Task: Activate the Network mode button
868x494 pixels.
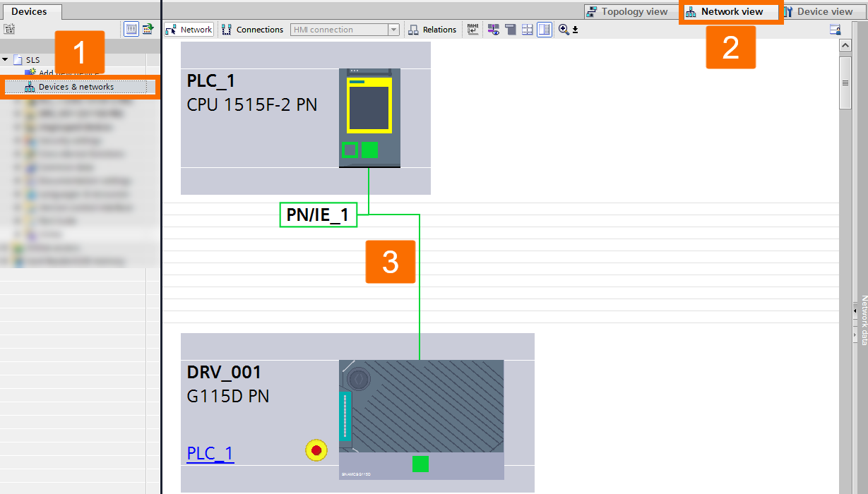Action: (189, 30)
